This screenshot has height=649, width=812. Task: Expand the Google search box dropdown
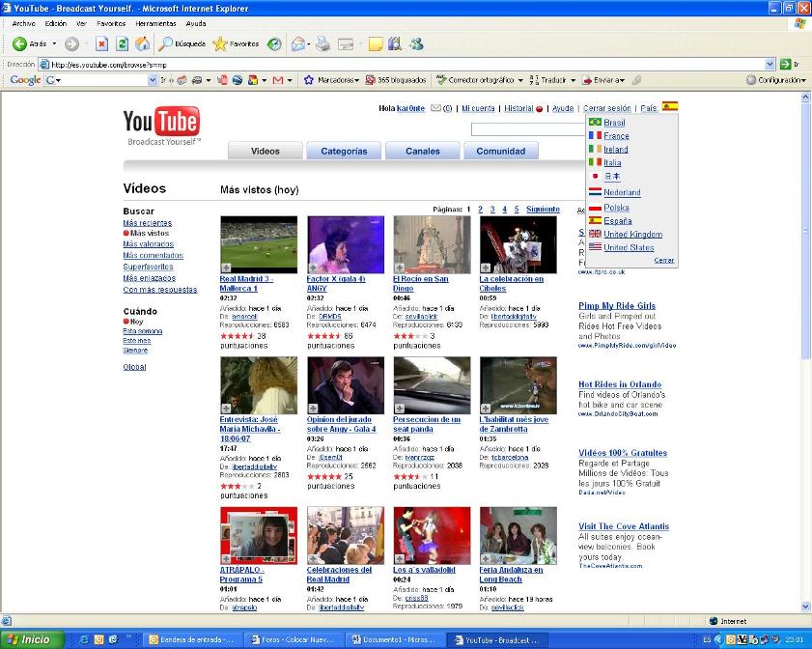pyautogui.click(x=153, y=80)
